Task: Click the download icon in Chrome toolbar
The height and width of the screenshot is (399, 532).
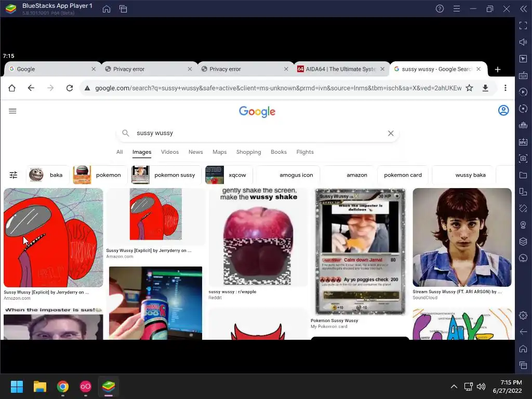Action: click(x=486, y=88)
